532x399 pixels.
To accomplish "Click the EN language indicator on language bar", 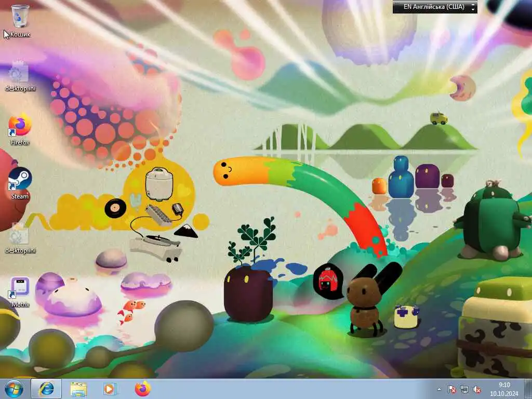I will (433, 7).
